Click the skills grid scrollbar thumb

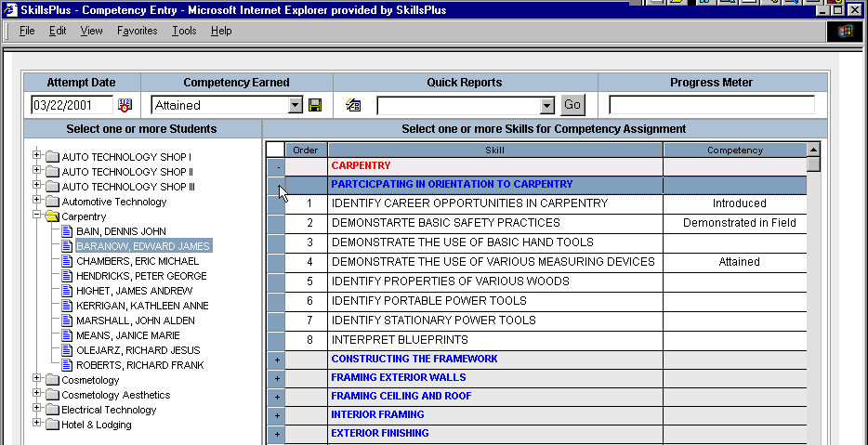[812, 164]
